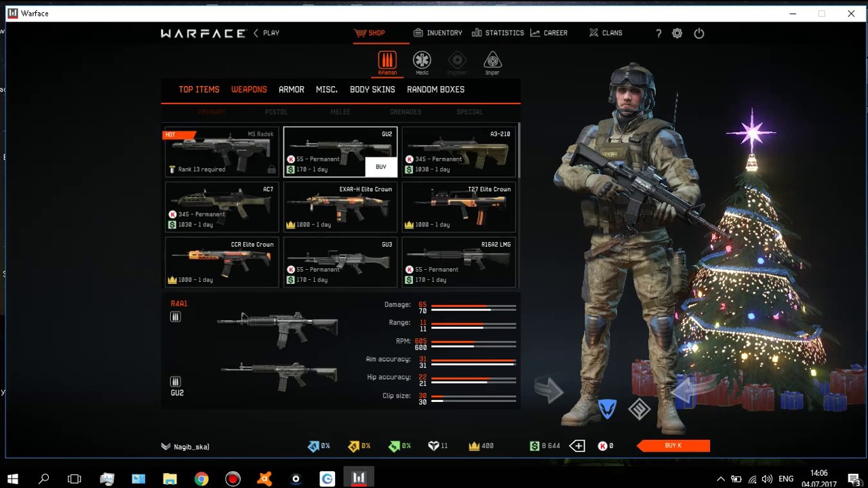Open the help question mark
This screenshot has width=868, height=488.
click(x=658, y=33)
